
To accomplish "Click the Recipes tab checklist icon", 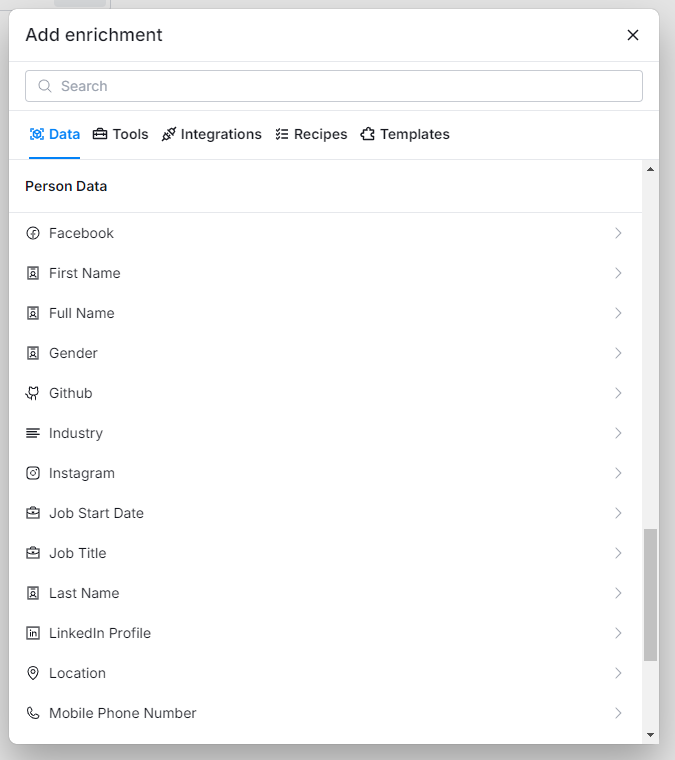I will pos(282,134).
